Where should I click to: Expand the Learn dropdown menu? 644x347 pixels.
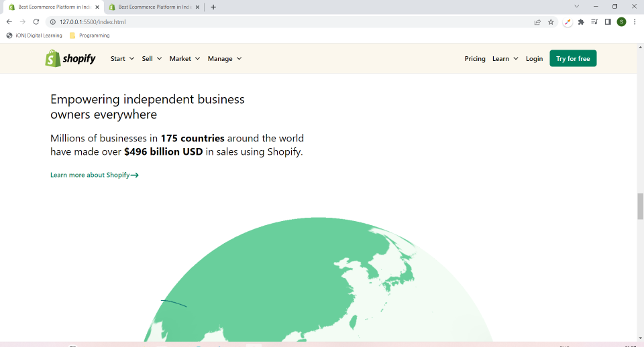[505, 59]
